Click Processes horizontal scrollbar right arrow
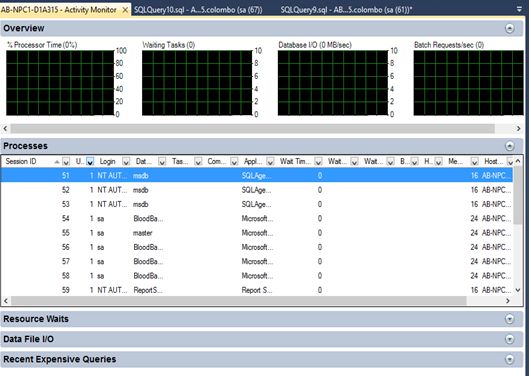The width and height of the screenshot is (531, 376). [x=507, y=300]
